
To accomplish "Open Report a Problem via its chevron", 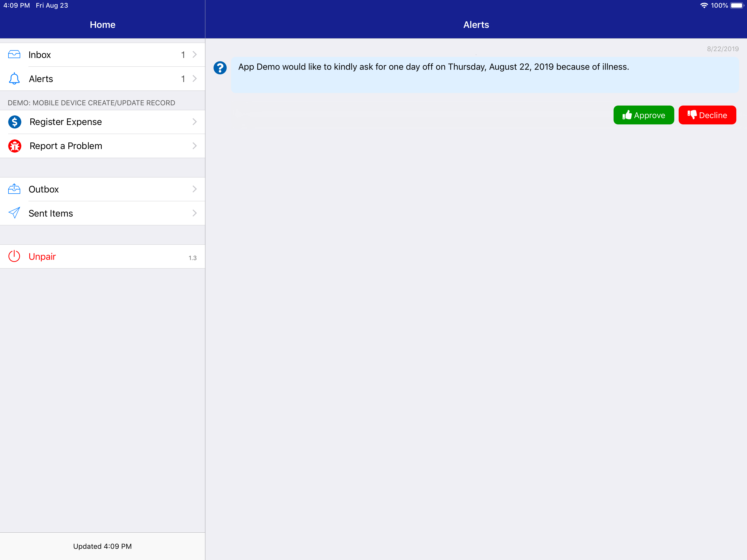I will pos(194,146).
